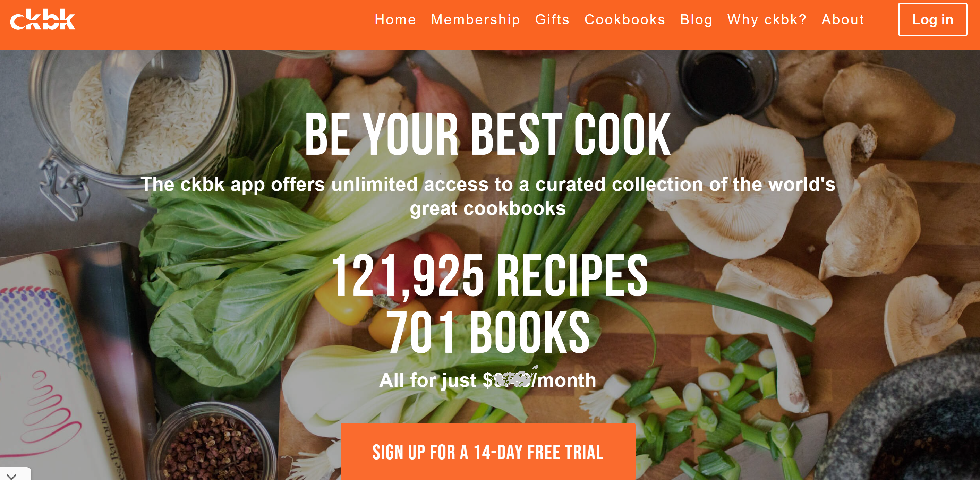Click the '701 BOOKS' count text
The width and height of the screenshot is (980, 480).
tap(488, 332)
